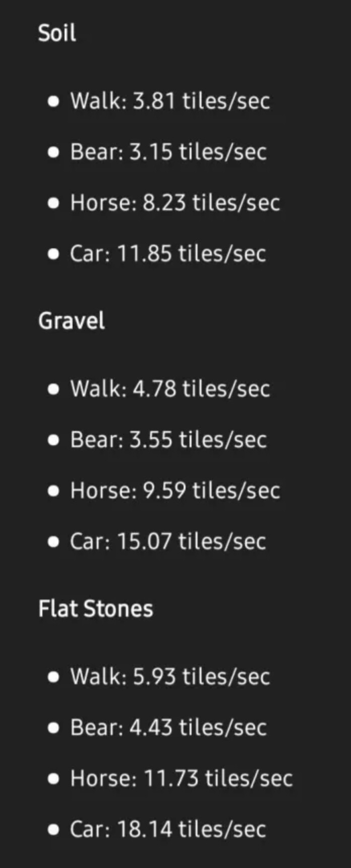Click Gravel Car 15.07 tiles/sec entry

tap(168, 541)
